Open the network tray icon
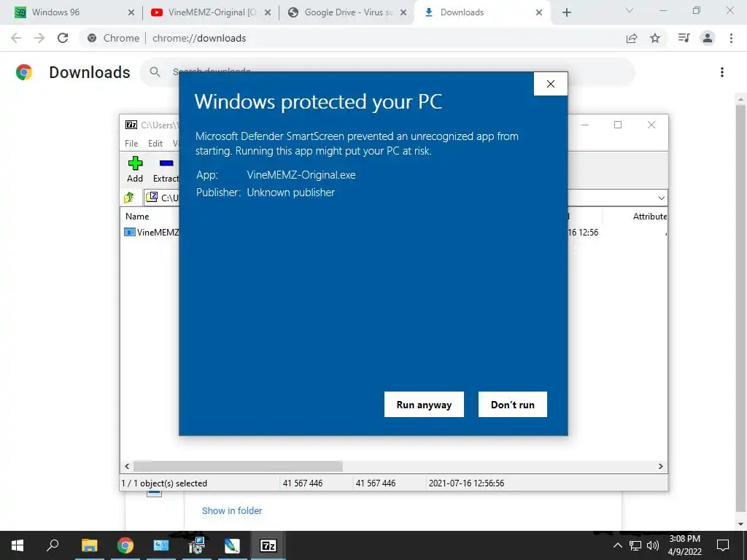Viewport: 747px width, 560px height. point(635,545)
